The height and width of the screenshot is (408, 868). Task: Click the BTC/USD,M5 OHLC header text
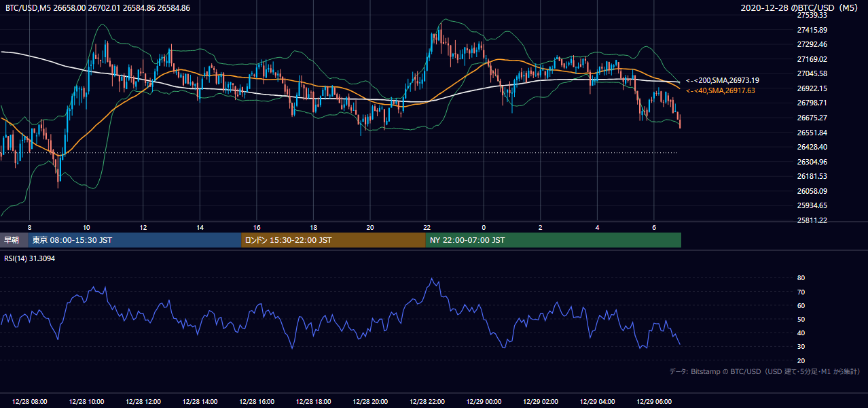point(98,8)
